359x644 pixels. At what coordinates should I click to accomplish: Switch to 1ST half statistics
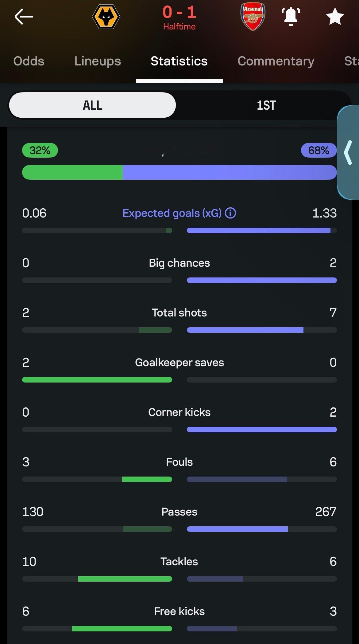(266, 105)
